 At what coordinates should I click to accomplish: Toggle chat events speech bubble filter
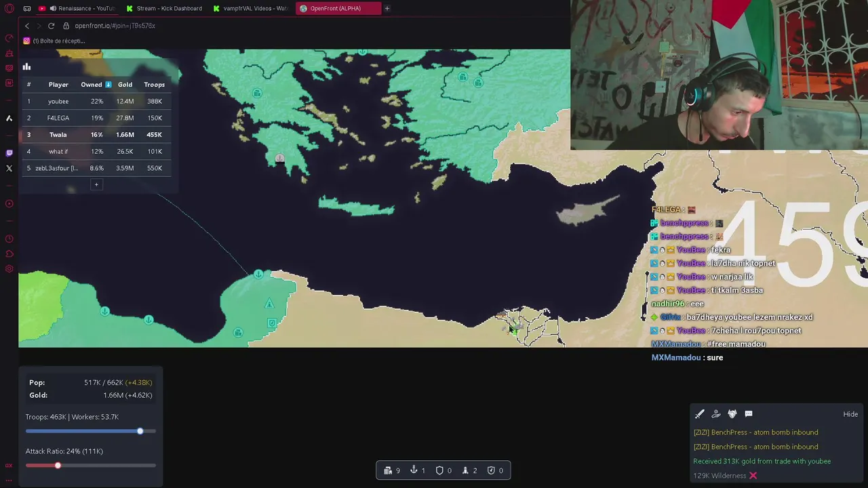tap(749, 413)
